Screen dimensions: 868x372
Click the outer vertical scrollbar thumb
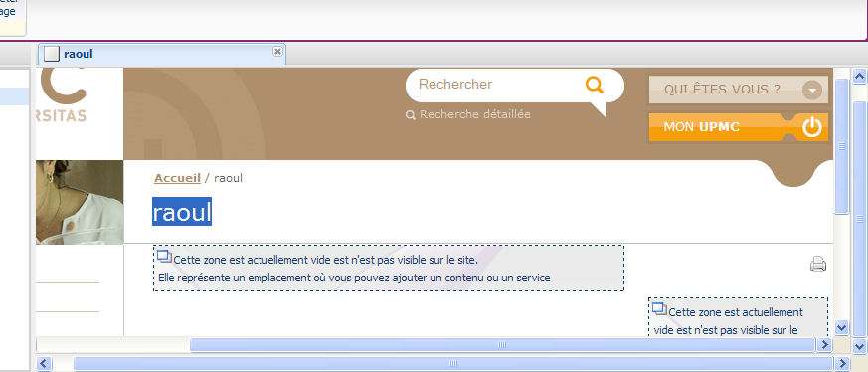pyautogui.click(x=860, y=219)
